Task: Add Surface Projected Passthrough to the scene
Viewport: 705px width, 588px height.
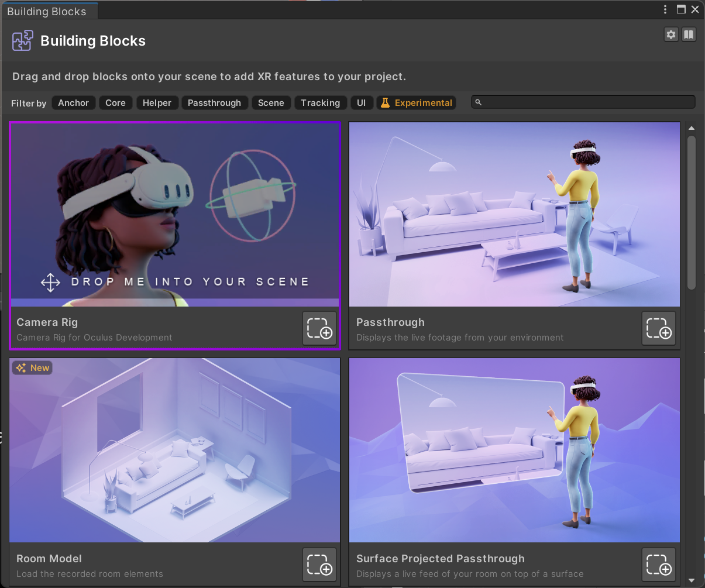Action: click(659, 564)
